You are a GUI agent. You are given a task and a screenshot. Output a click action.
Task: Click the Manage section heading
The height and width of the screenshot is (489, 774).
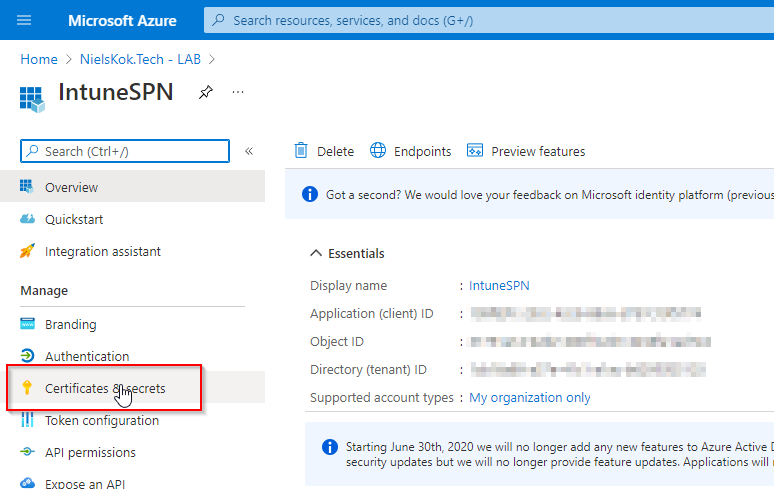(x=44, y=291)
